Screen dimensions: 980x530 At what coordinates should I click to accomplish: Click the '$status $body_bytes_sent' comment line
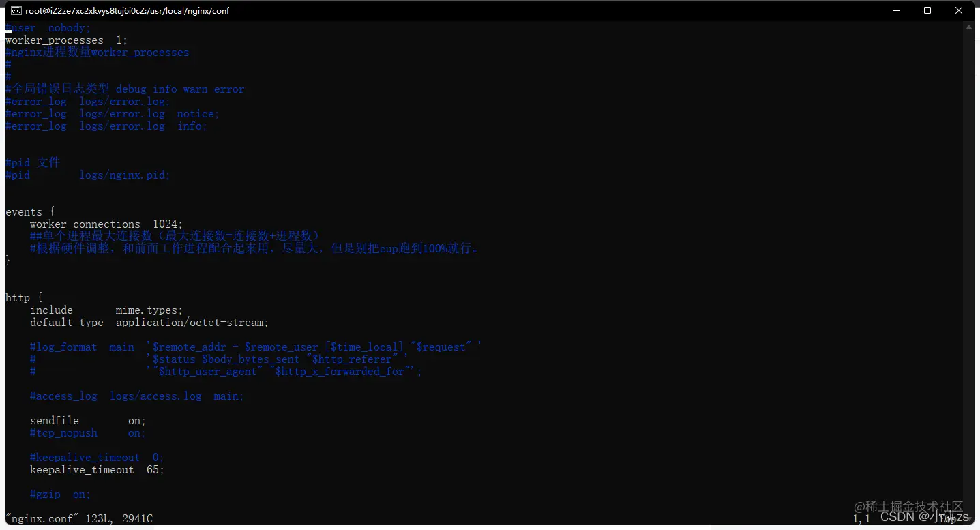click(x=219, y=359)
